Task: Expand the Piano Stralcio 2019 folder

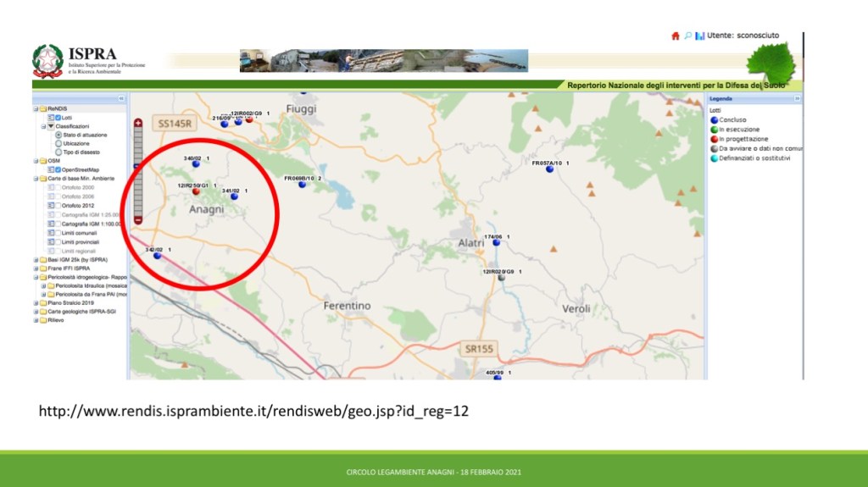Action: click(36, 302)
